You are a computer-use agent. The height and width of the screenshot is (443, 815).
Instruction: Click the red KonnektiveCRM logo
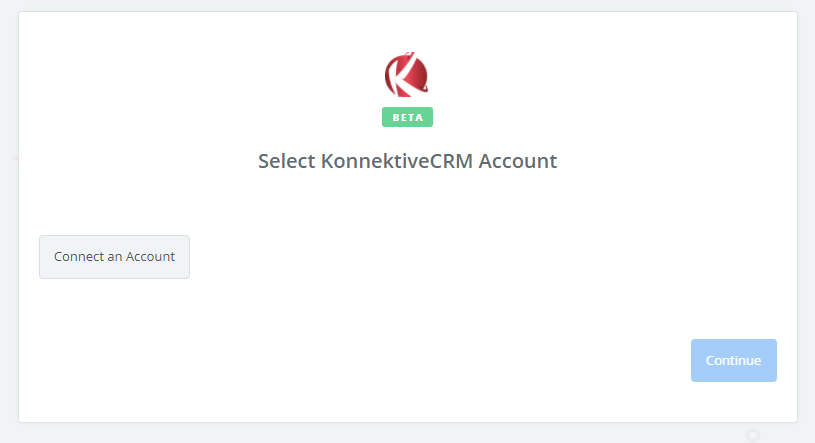coord(406,74)
